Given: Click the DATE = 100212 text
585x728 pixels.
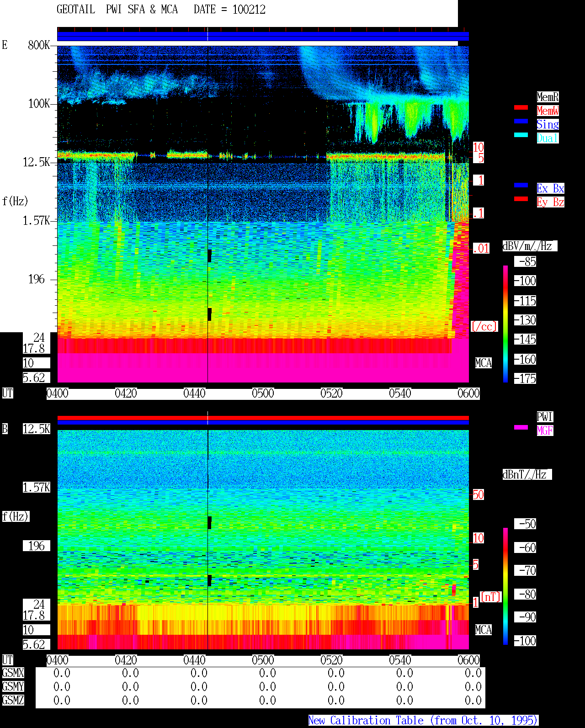Looking at the screenshot, I should tap(229, 10).
